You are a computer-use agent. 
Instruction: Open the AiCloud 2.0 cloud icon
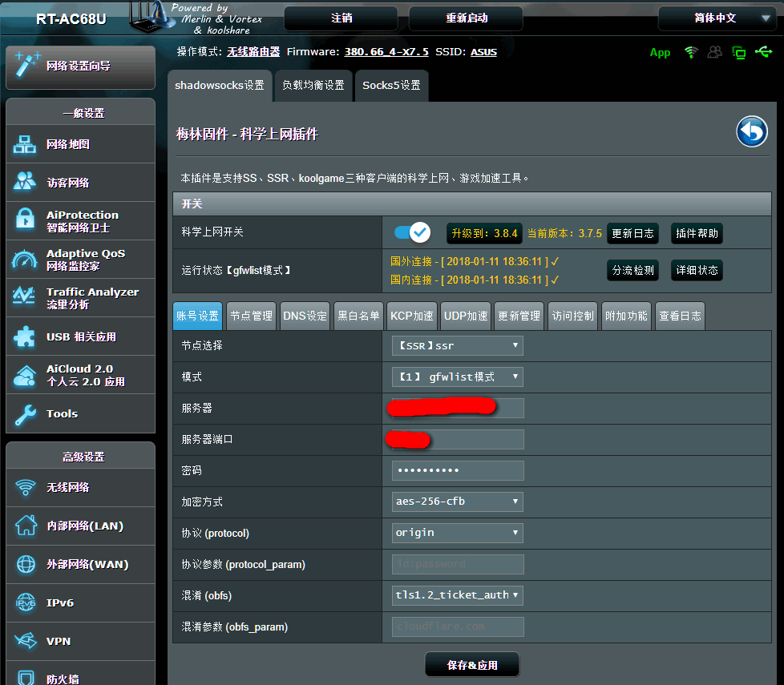click(25, 375)
